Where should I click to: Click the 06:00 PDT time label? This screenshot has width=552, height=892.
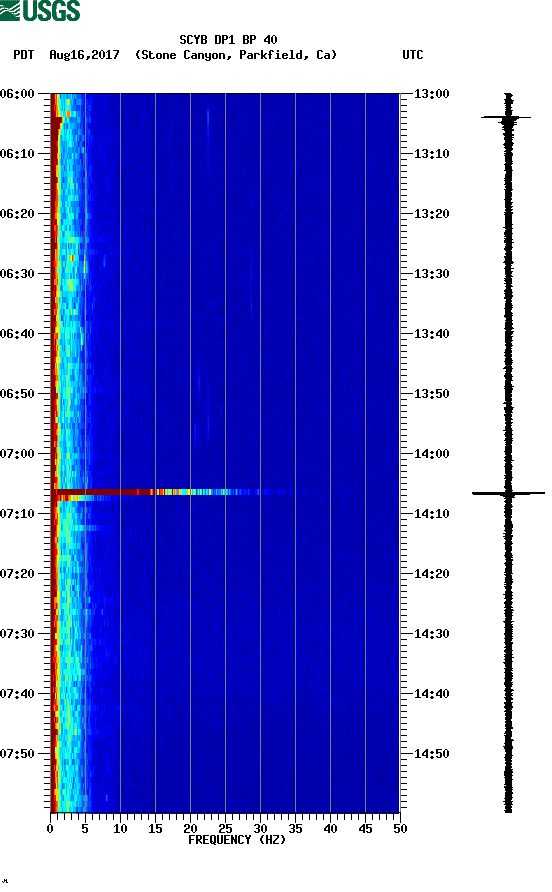18,94
